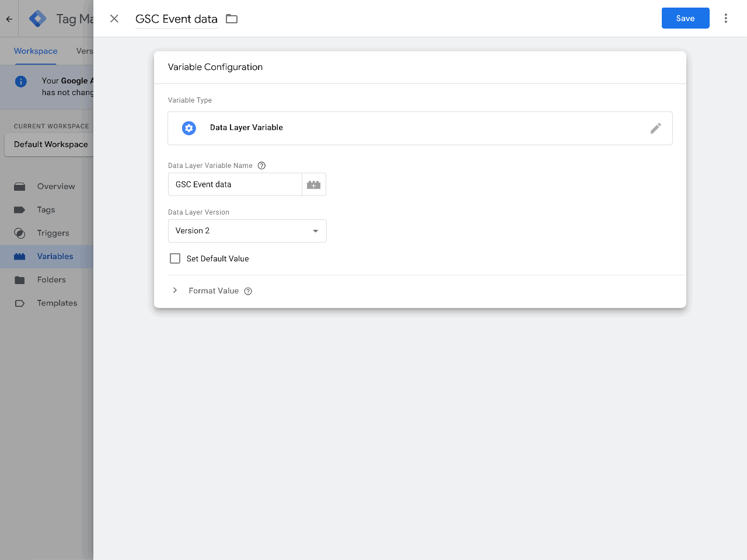
Task: Open the three-dot overflow menu
Action: coord(725,18)
